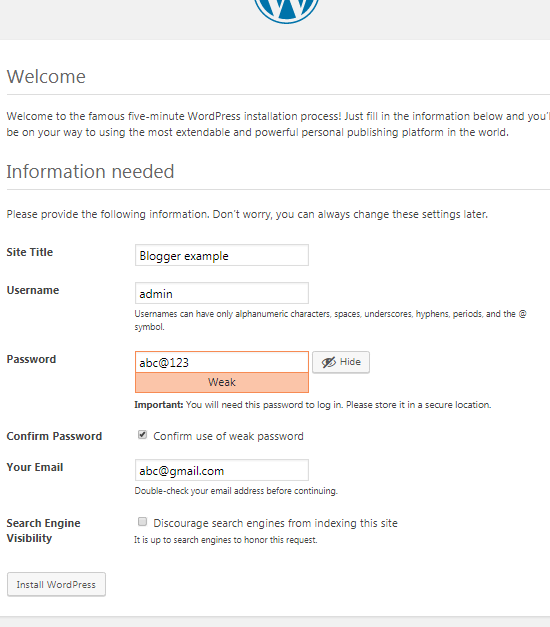Click the crossed-eye icon beside Hide
Viewport: 550px width, 627px height.
pyautogui.click(x=329, y=362)
